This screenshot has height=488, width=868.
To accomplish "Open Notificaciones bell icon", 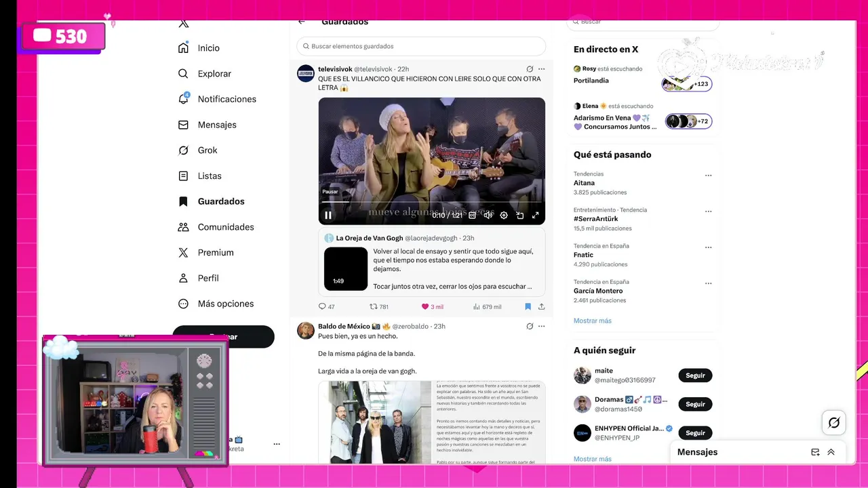I will tap(183, 99).
